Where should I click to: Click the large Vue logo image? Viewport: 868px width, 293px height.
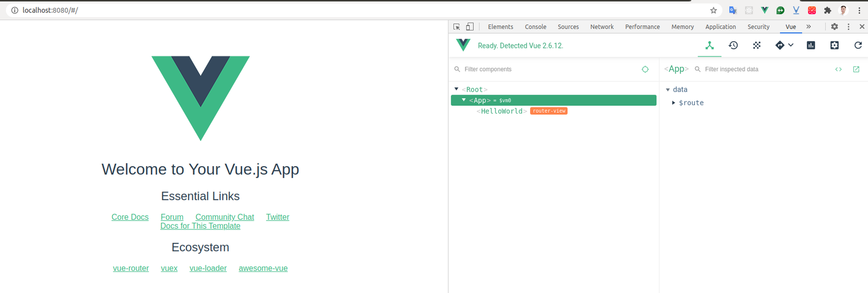(200, 98)
